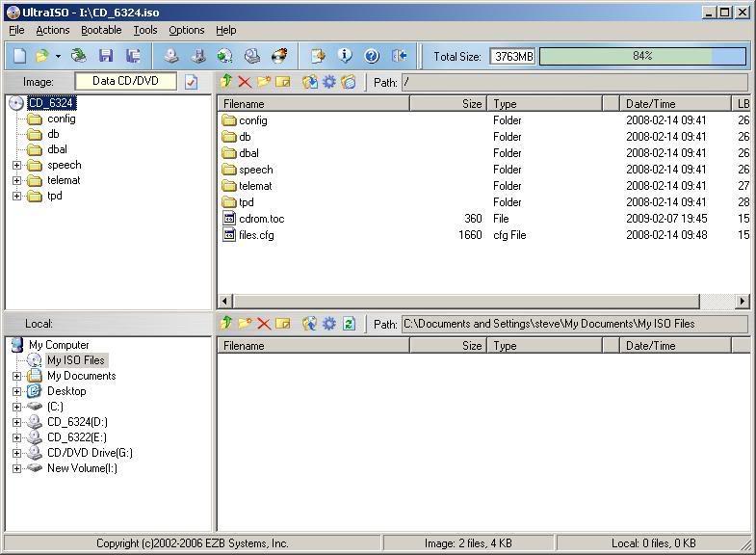756x555 pixels.
Task: Click the Add Files icon in image toolbar
Action: coord(310,82)
